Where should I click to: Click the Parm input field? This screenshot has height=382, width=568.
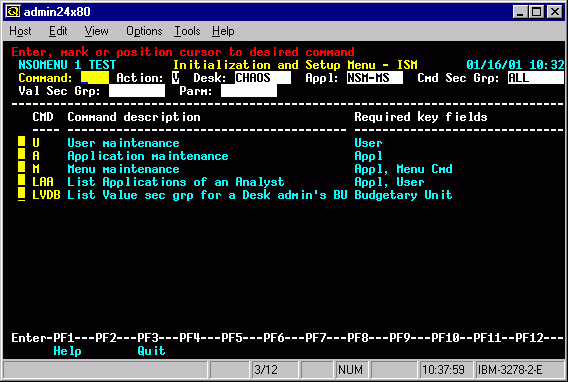(x=249, y=91)
